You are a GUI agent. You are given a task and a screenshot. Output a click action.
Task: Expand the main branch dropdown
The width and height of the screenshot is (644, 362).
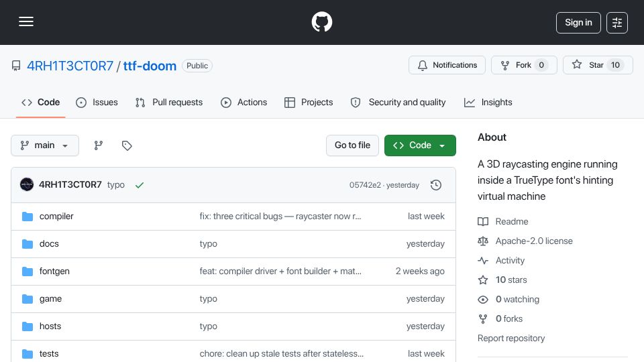click(45, 145)
